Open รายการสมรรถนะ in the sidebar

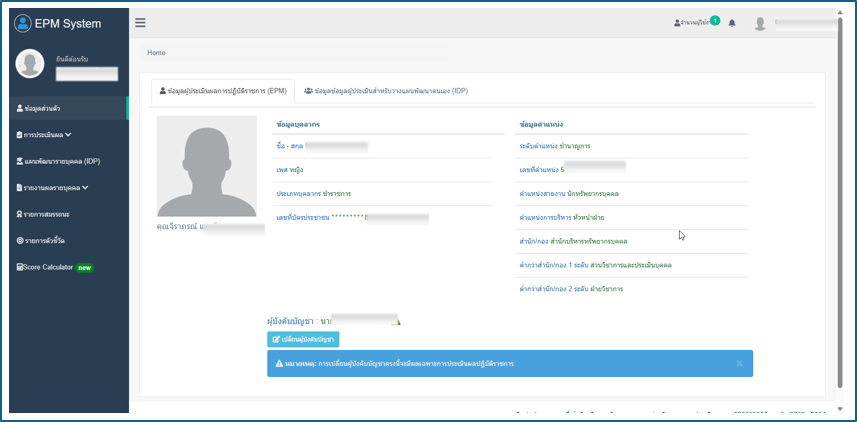pyautogui.click(x=68, y=214)
